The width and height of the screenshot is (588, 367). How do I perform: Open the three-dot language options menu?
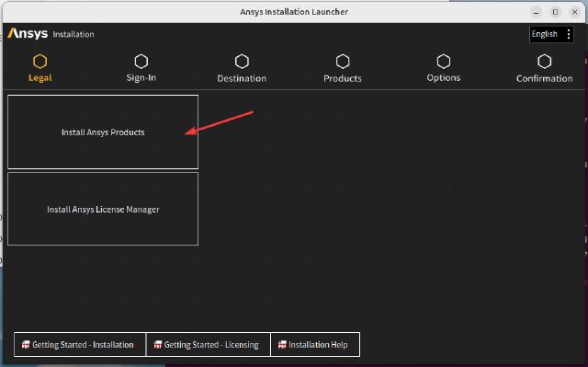(569, 34)
